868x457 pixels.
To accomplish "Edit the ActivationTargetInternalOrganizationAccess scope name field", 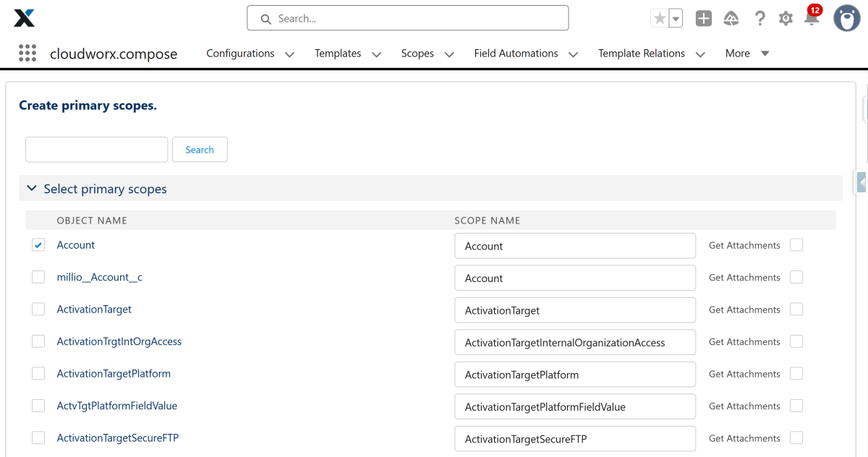I will point(575,343).
